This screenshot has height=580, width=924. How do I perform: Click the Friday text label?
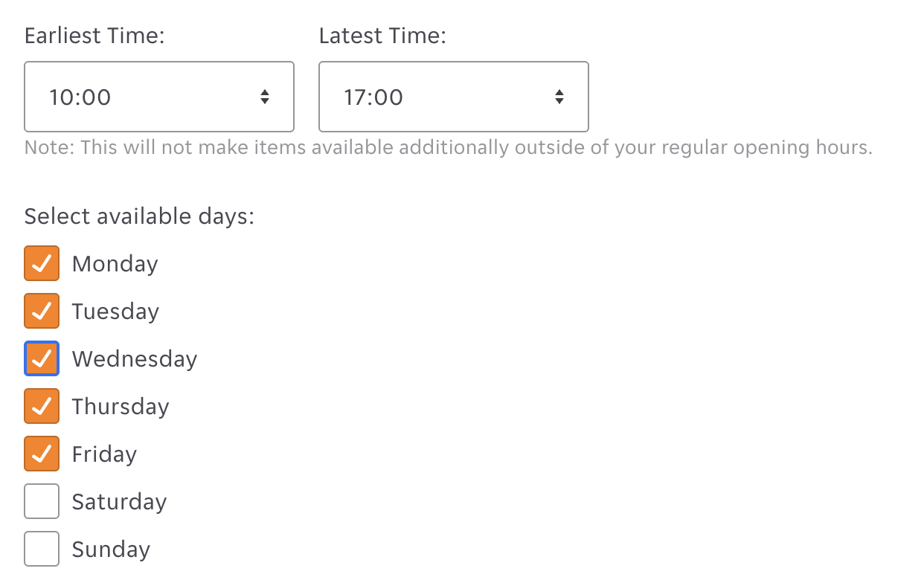(x=104, y=454)
